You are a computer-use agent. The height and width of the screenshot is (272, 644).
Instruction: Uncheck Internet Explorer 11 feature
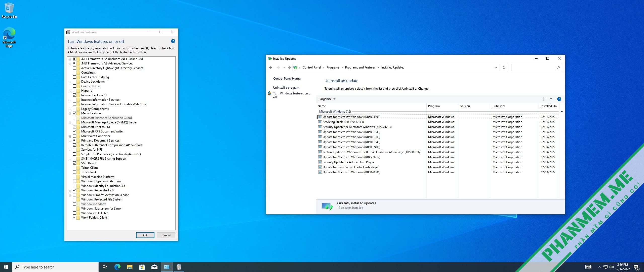click(x=74, y=95)
